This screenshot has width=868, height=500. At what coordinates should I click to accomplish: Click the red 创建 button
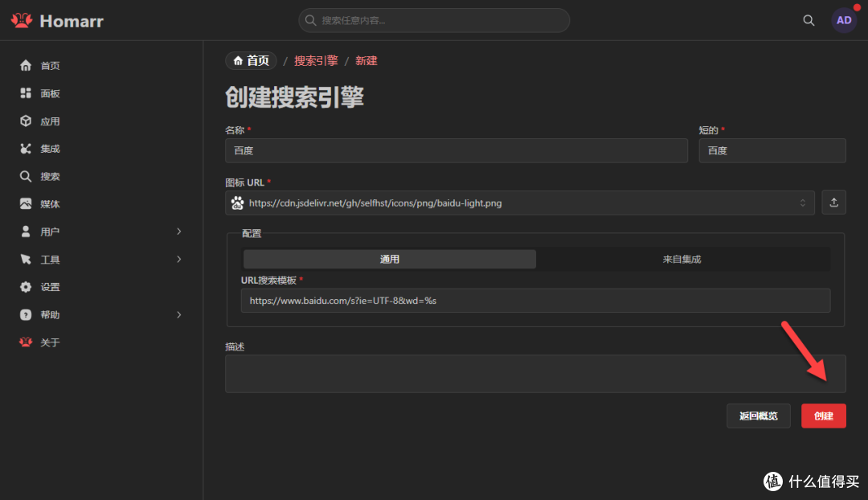coord(823,416)
